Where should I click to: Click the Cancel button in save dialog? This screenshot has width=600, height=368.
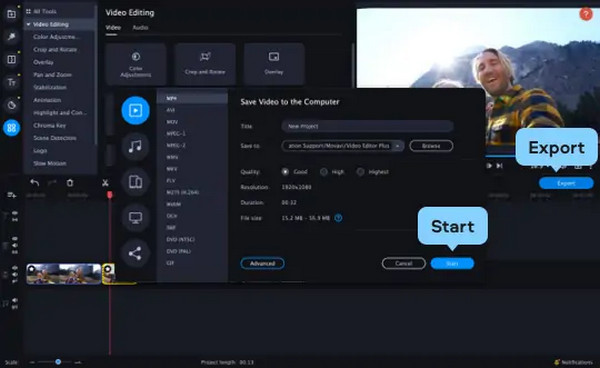click(x=404, y=263)
